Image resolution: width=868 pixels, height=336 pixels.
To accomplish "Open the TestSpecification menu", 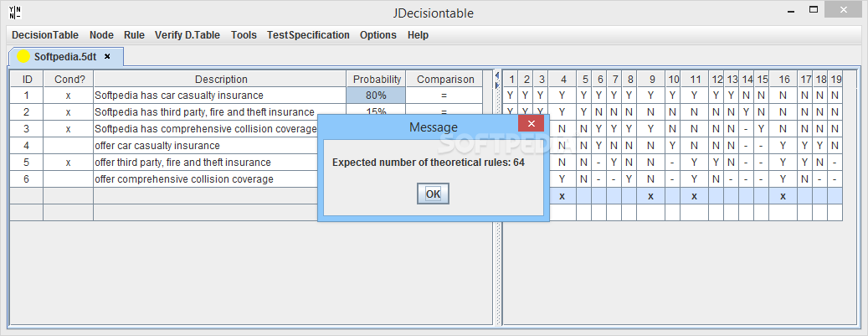I will pos(308,35).
